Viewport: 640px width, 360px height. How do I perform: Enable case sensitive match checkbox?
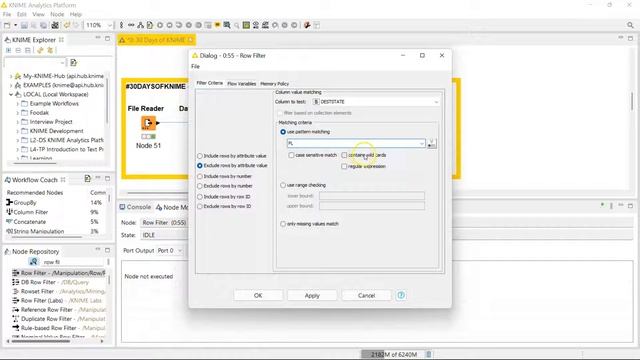pyautogui.click(x=291, y=155)
